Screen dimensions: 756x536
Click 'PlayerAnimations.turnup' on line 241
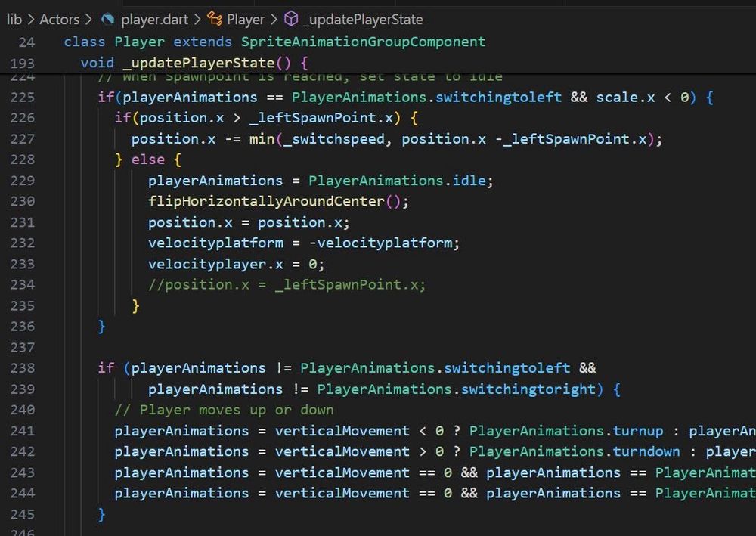(566, 431)
